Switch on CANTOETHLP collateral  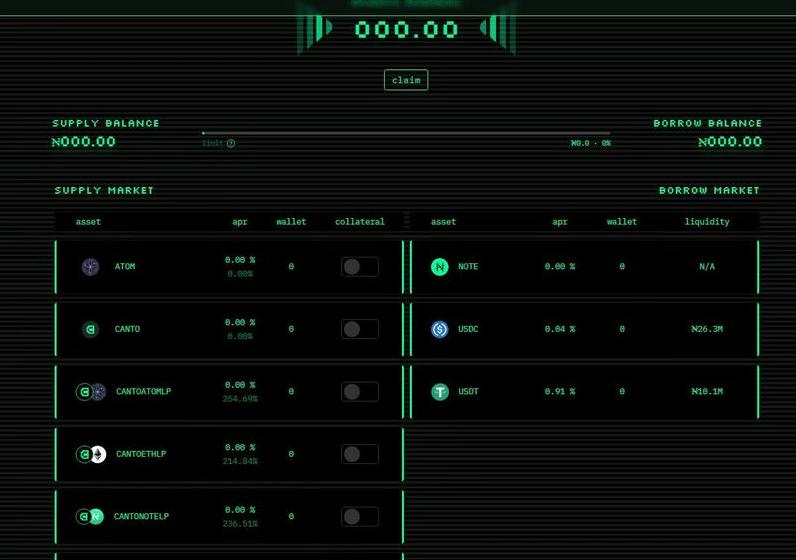pos(359,454)
